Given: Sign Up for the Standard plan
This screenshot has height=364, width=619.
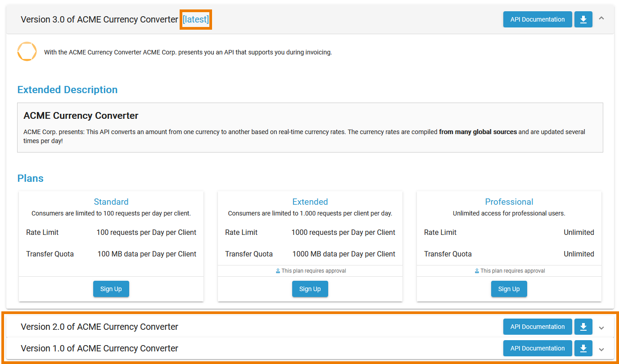Looking at the screenshot, I should 111,289.
